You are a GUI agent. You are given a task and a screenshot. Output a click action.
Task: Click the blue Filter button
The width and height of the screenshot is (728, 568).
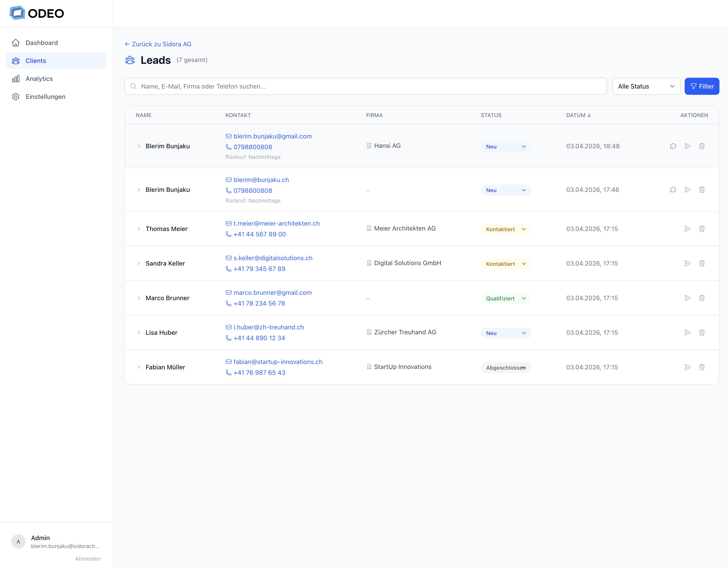pyautogui.click(x=702, y=86)
